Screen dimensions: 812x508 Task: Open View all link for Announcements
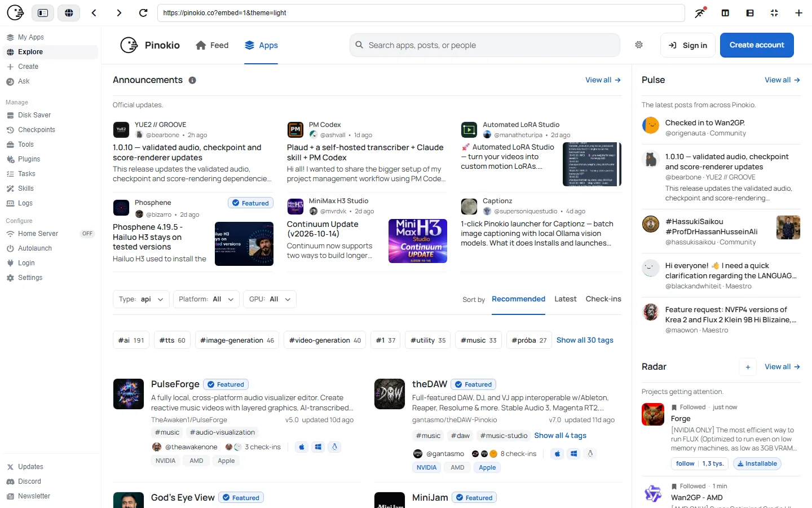click(x=603, y=80)
